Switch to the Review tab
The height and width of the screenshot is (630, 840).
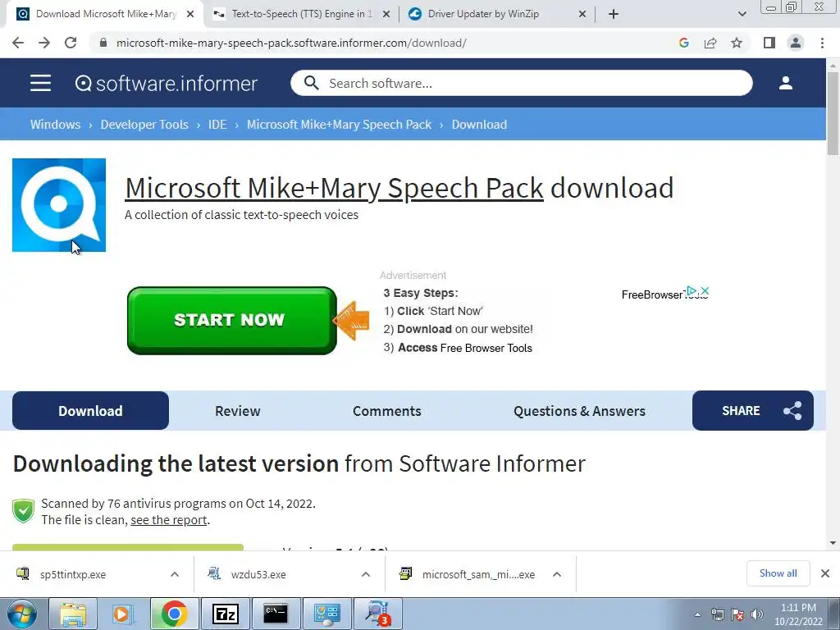[x=237, y=411]
